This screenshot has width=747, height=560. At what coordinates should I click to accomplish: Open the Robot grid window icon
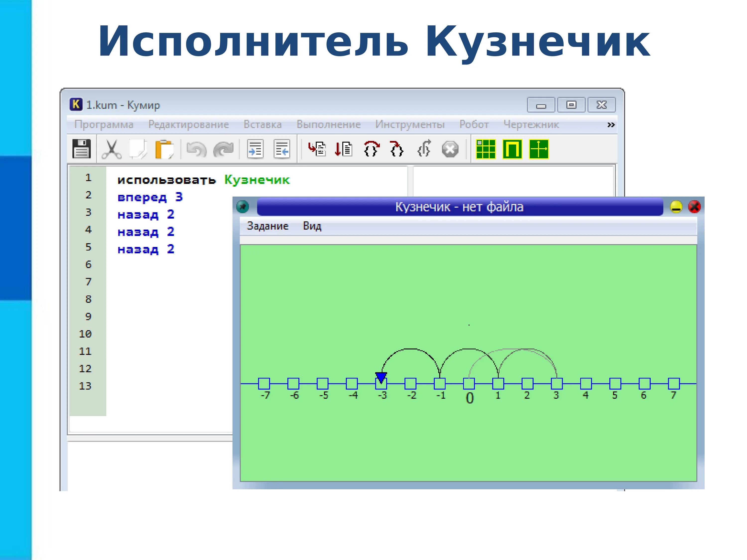[x=485, y=149]
